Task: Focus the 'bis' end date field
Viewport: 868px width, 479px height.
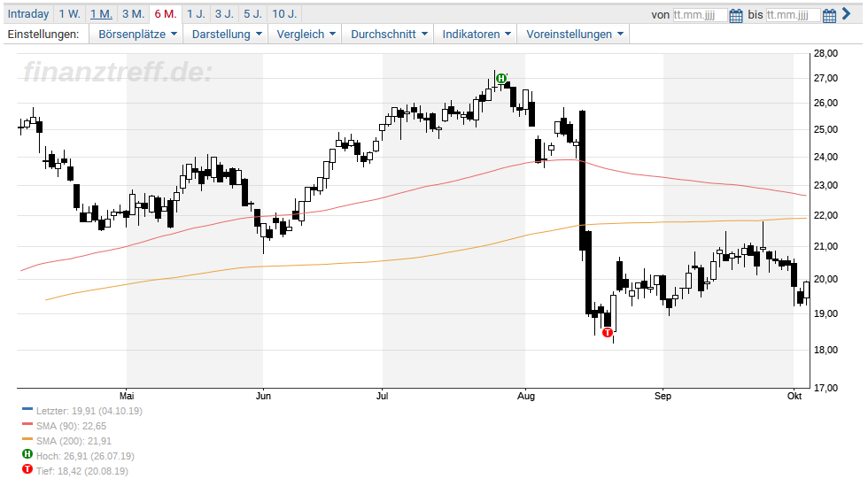Action: pos(793,15)
